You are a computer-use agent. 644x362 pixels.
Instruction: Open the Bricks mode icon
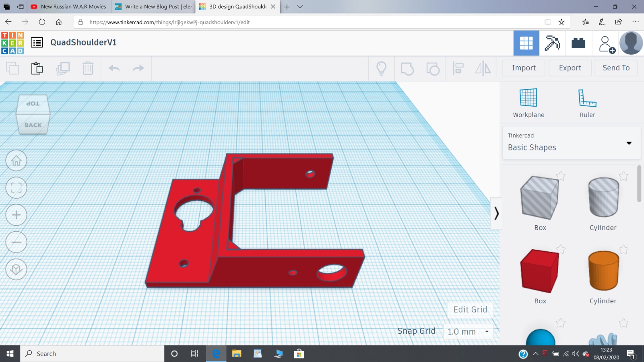(578, 43)
